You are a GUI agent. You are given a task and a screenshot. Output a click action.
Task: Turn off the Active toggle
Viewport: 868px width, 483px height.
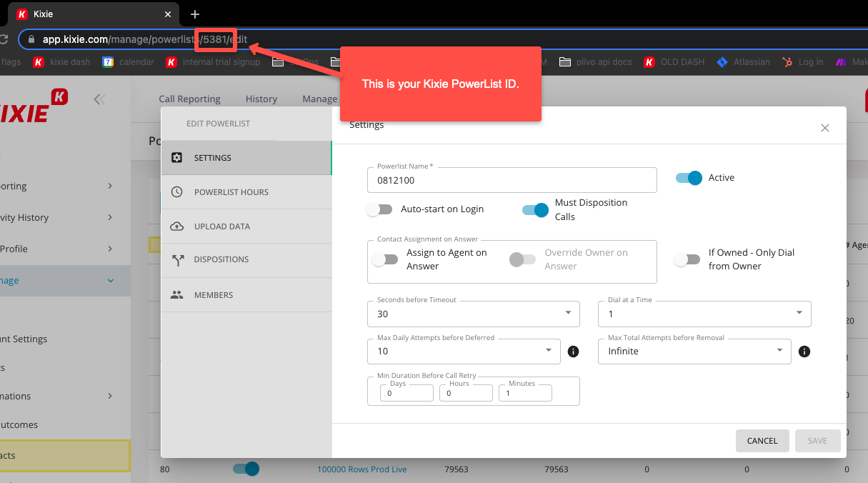point(689,178)
